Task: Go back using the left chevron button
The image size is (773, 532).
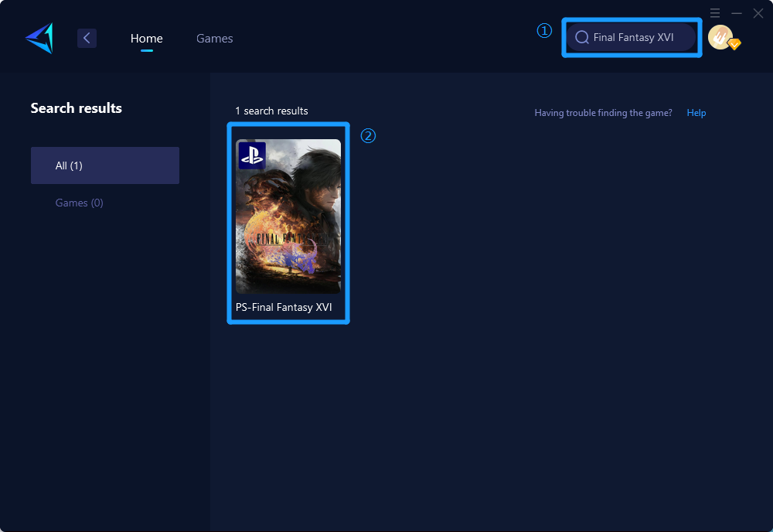Action: click(87, 38)
